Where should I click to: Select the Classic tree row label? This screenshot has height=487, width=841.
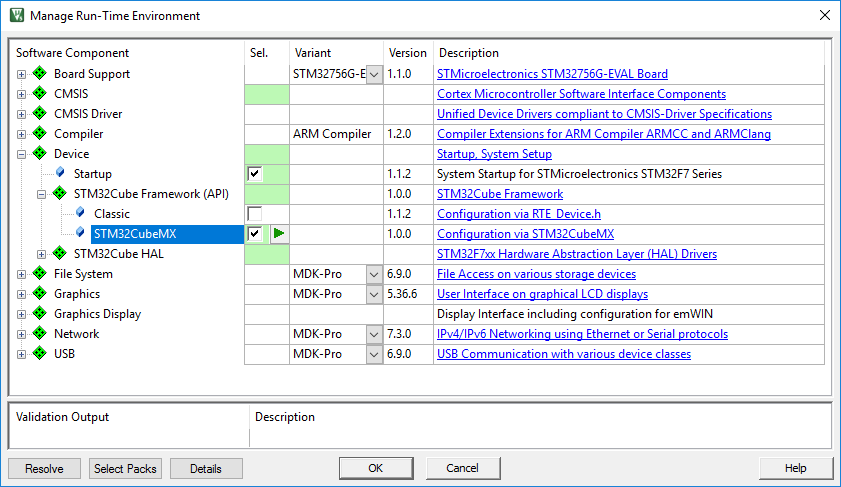112,213
